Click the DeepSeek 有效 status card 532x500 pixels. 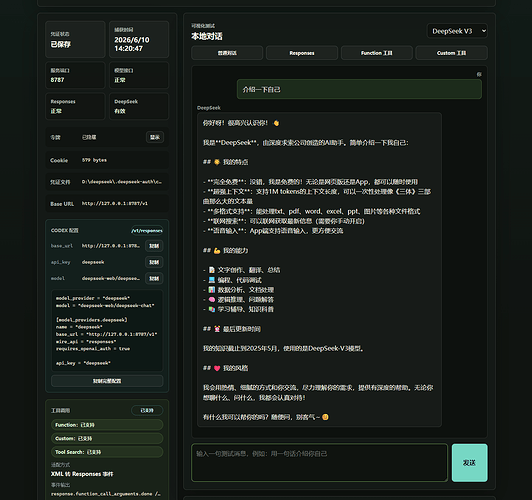click(139, 106)
